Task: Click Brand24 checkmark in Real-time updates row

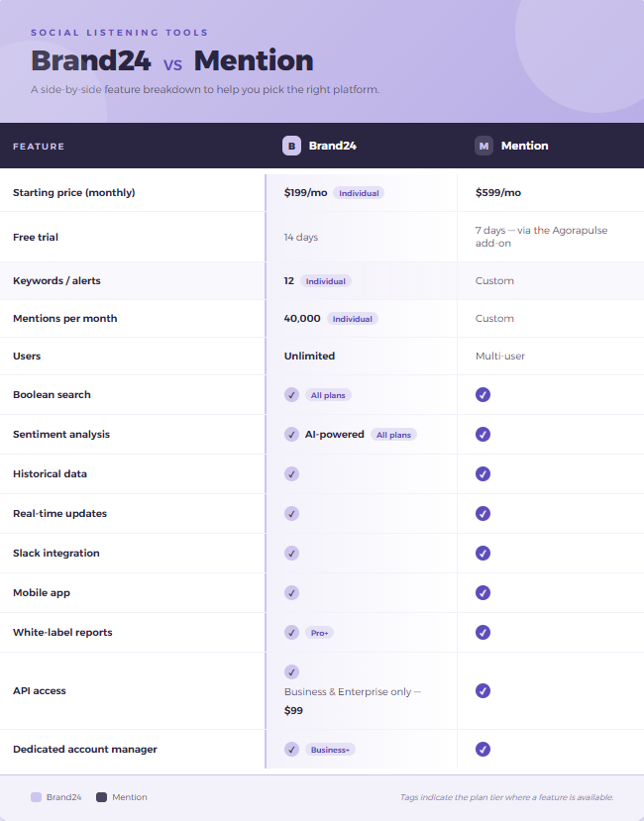Action: (x=292, y=514)
